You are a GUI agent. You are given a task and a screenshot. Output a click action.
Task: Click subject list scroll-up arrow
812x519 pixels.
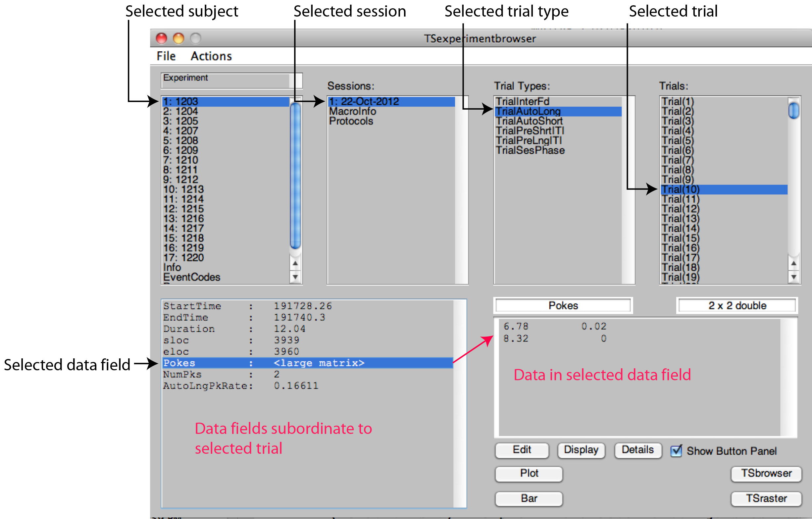[x=295, y=263]
